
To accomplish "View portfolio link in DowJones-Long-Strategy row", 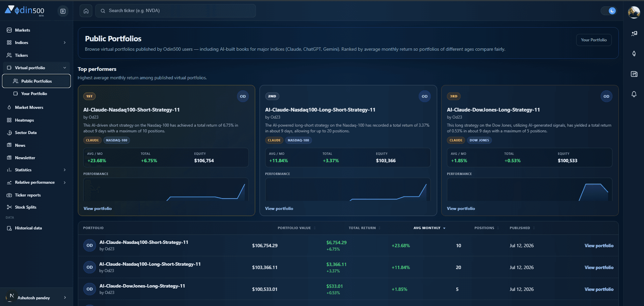I will [x=599, y=289].
